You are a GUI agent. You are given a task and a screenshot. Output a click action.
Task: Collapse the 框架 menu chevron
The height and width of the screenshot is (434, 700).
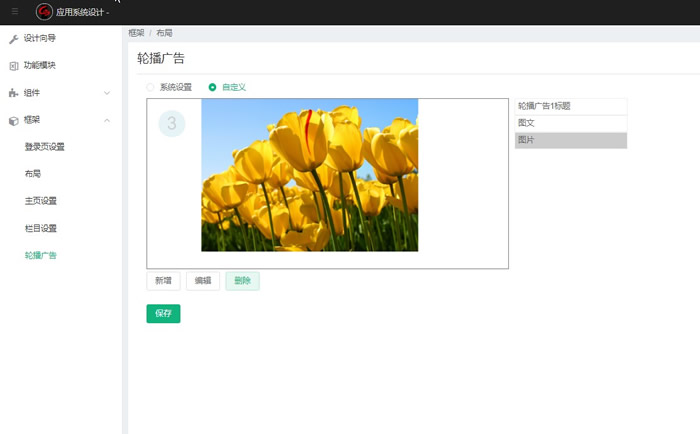[x=107, y=120]
